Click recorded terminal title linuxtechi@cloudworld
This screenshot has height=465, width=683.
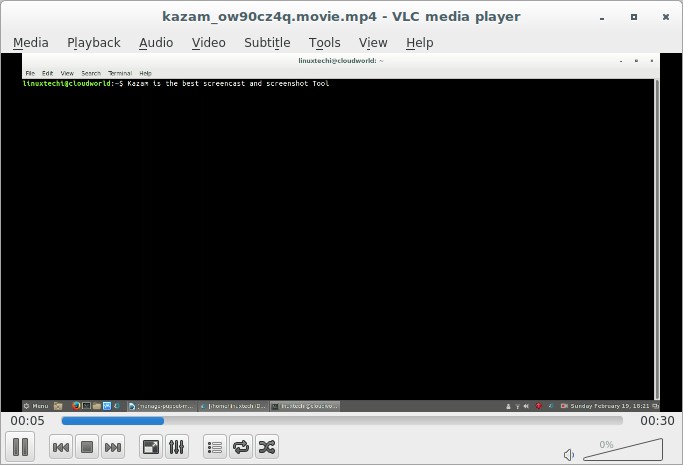tap(341, 61)
